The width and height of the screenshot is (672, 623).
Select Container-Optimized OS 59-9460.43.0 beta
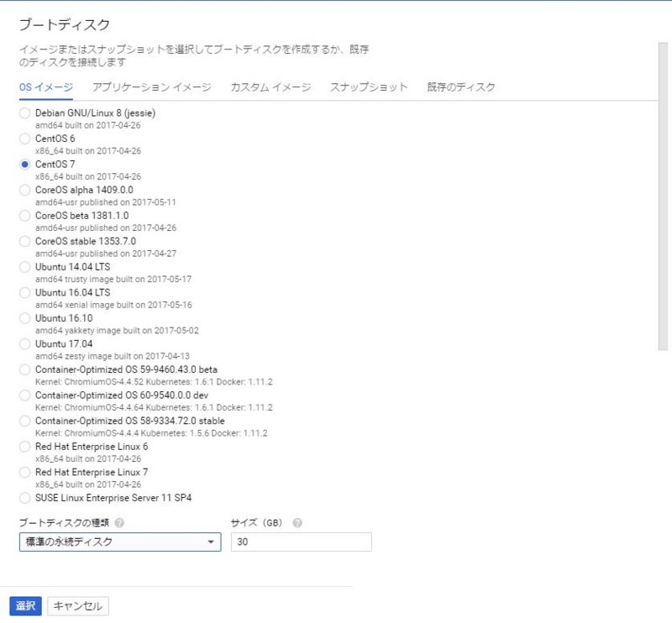pyautogui.click(x=25, y=369)
